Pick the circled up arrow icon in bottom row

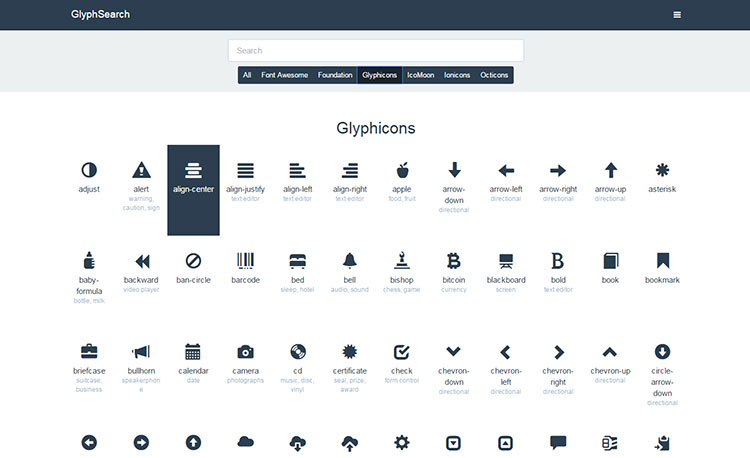click(193, 442)
